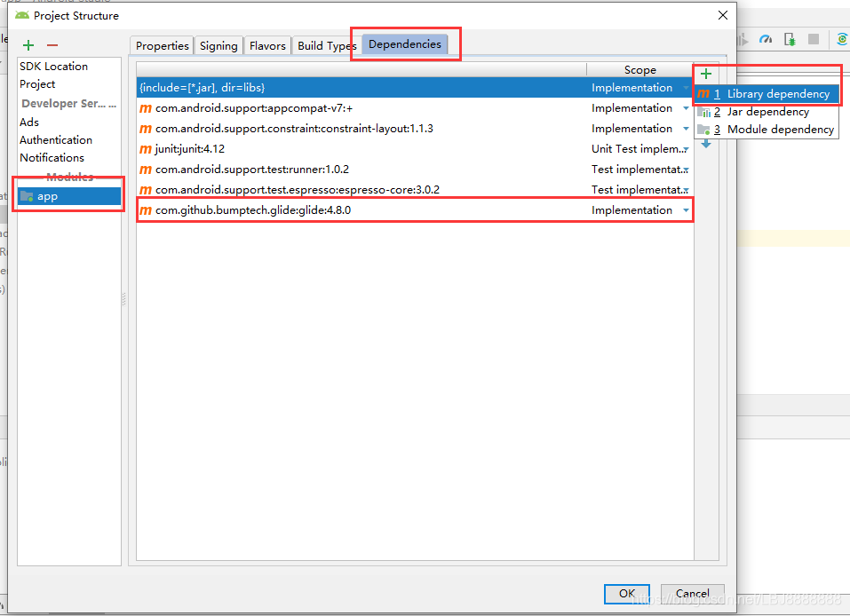Screen dimensions: 850x616
Task: Click the attach debugger icon in Android Studio
Action: tap(790, 39)
